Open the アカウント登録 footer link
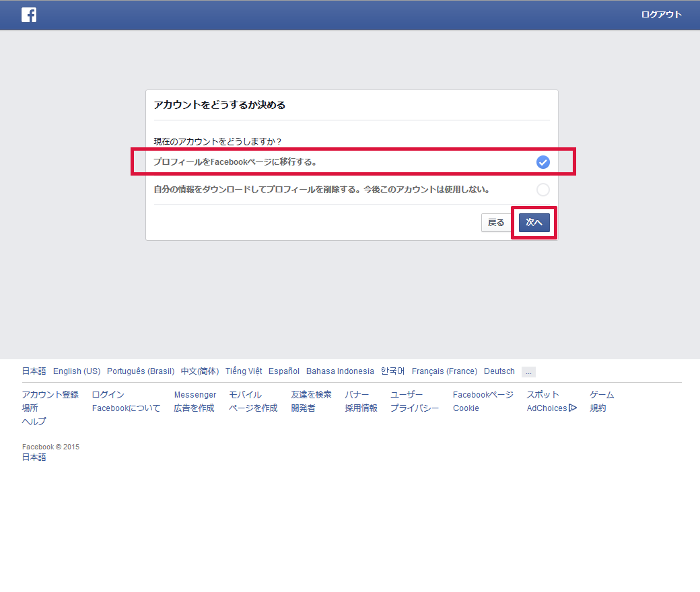The image size is (700, 592). tap(50, 395)
